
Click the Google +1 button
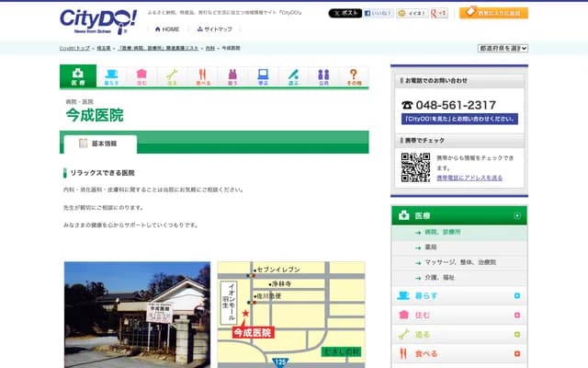(439, 14)
